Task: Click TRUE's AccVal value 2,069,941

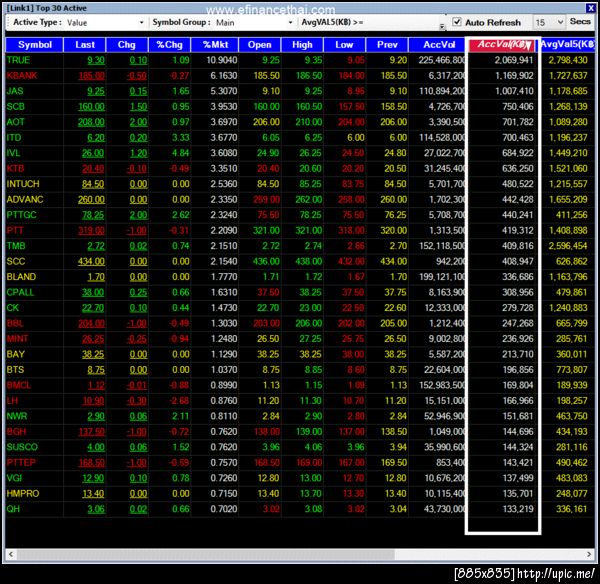Action: (514, 60)
